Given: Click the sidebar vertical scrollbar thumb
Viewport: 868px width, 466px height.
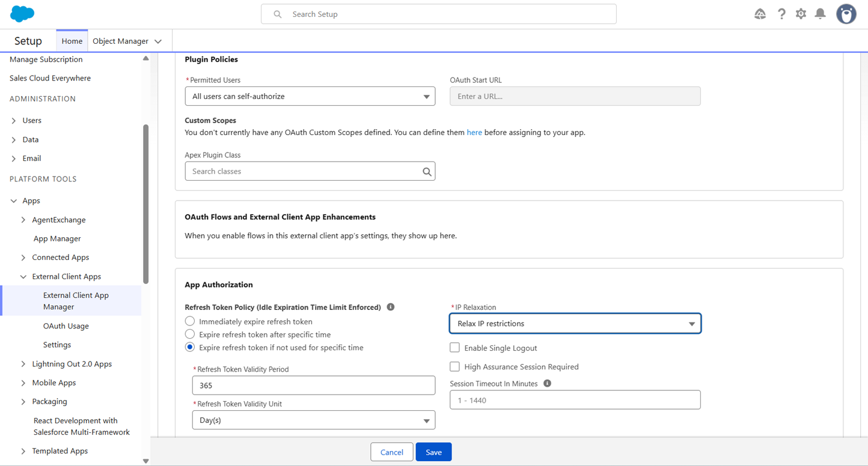Looking at the screenshot, I should pyautogui.click(x=145, y=204).
